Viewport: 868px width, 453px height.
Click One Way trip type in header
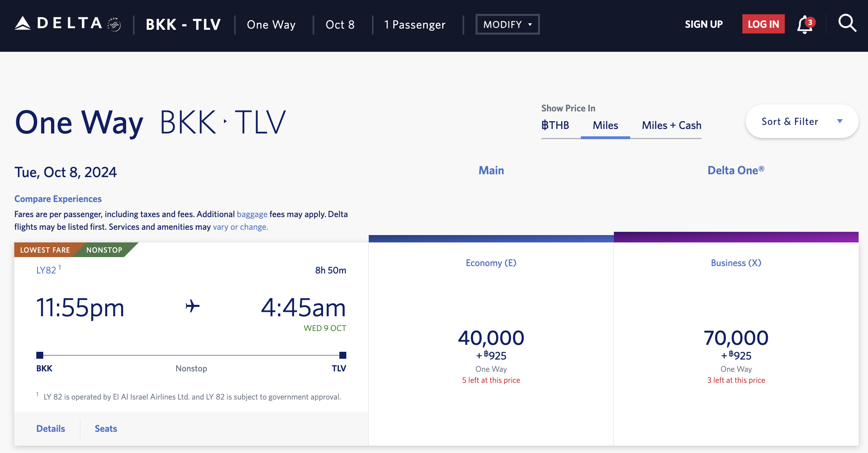click(271, 24)
